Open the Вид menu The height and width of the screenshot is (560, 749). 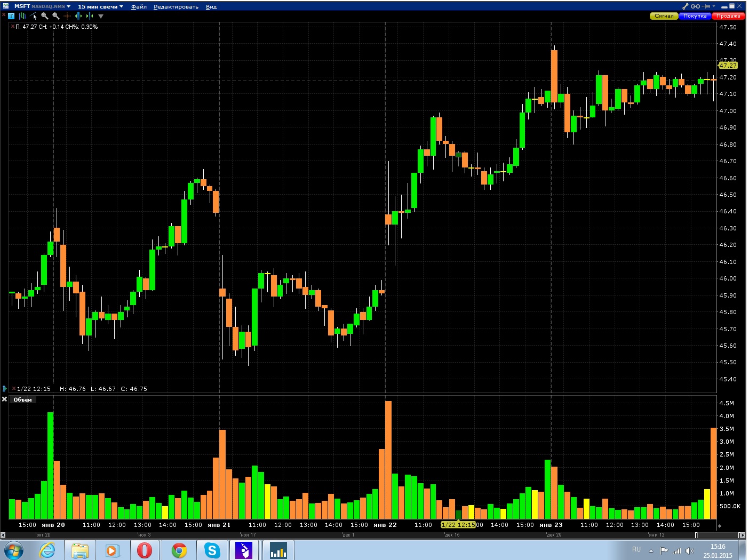coord(211,6)
